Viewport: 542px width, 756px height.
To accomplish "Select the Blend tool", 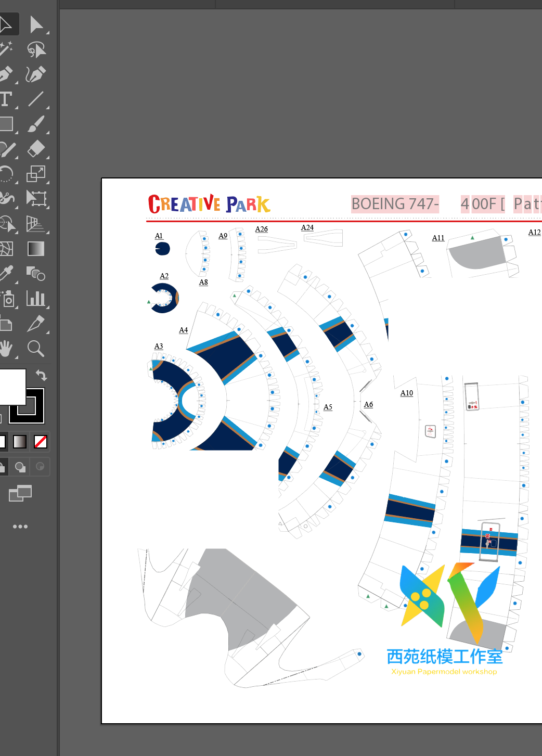I will coord(36,273).
